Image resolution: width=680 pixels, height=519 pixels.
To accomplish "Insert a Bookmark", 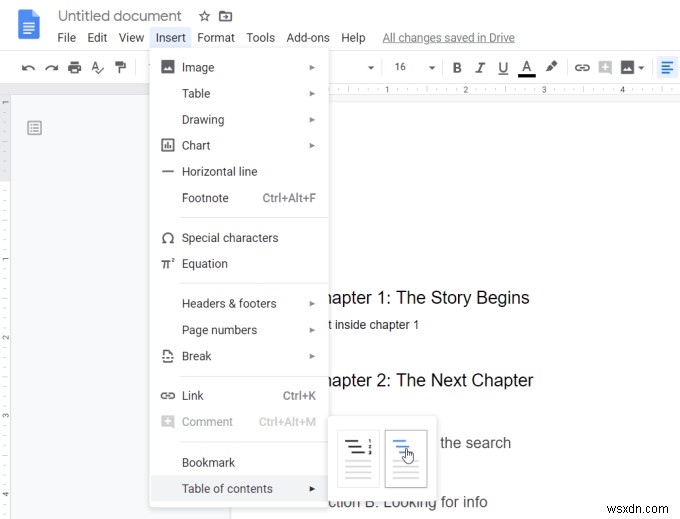I will tap(239, 463).
